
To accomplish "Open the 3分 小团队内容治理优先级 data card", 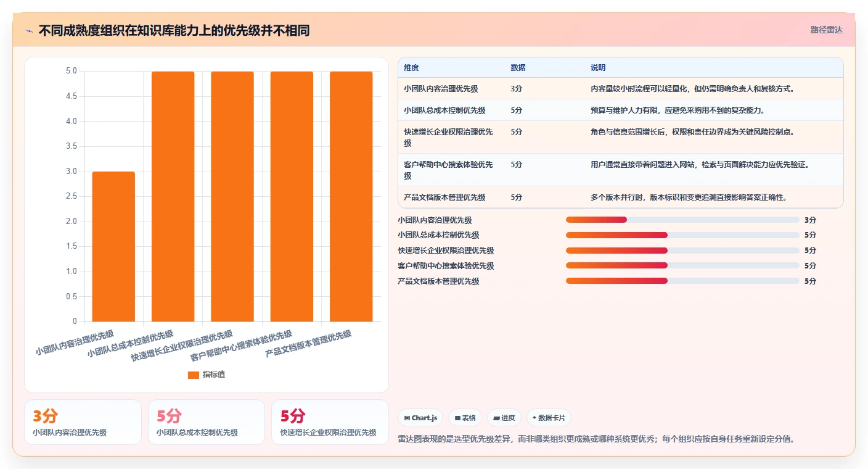I will (83, 422).
